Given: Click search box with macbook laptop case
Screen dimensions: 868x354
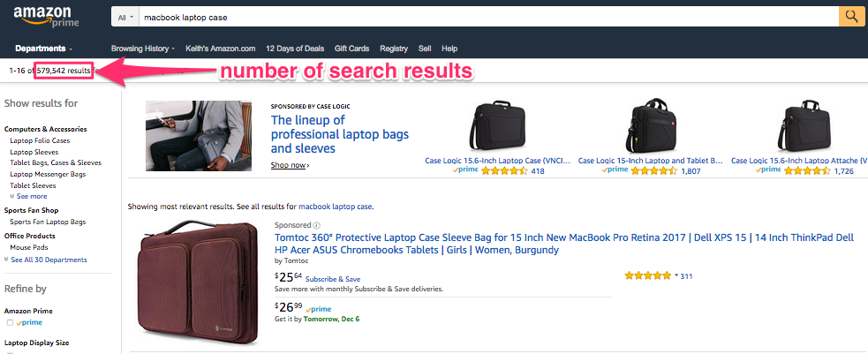Looking at the screenshot, I should (x=489, y=17).
